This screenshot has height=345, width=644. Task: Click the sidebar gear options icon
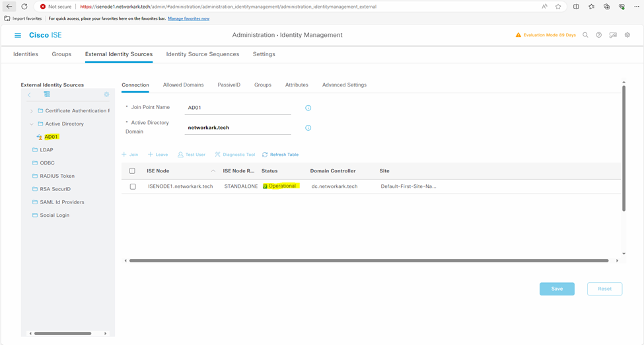coord(106,95)
